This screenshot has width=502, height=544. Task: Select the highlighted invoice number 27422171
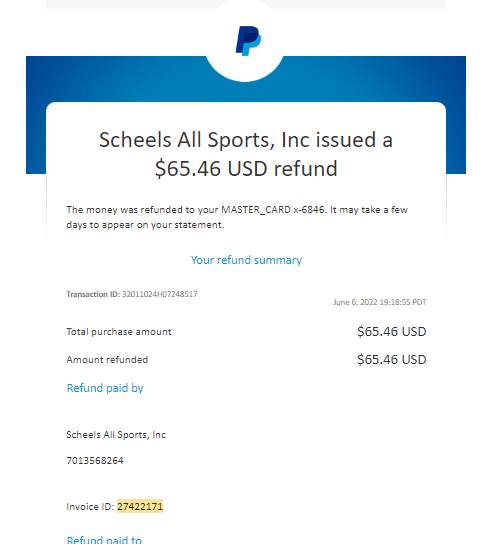140,507
